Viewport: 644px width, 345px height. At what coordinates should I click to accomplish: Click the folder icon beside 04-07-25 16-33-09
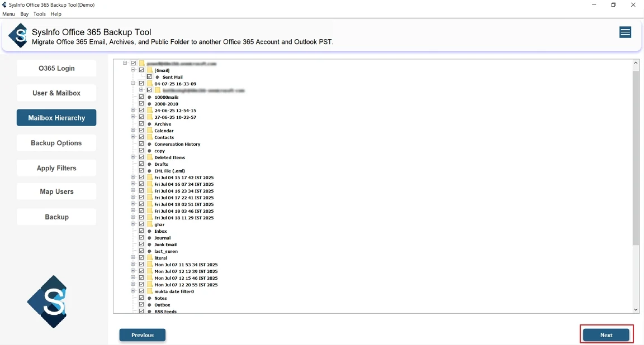point(149,84)
